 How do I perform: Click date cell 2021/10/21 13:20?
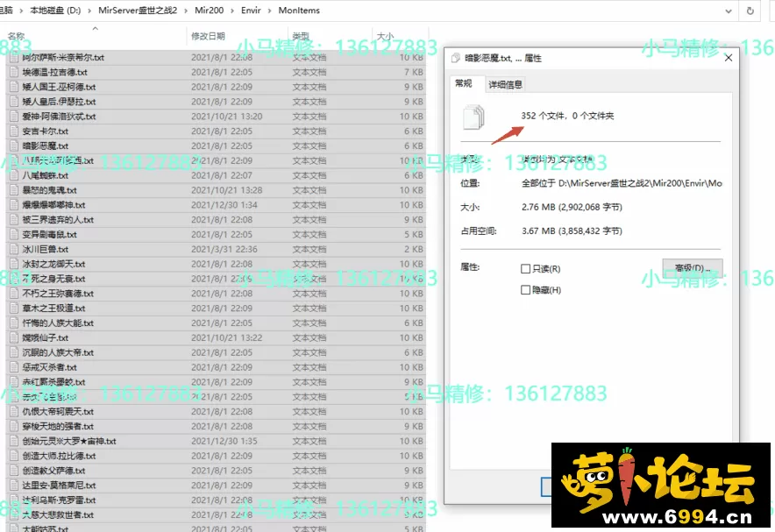227,117
